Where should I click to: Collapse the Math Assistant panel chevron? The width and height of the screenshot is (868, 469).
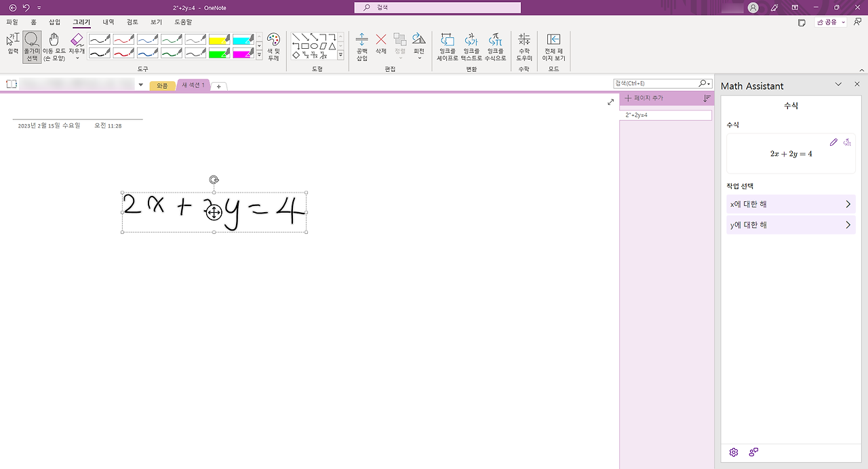click(x=839, y=84)
